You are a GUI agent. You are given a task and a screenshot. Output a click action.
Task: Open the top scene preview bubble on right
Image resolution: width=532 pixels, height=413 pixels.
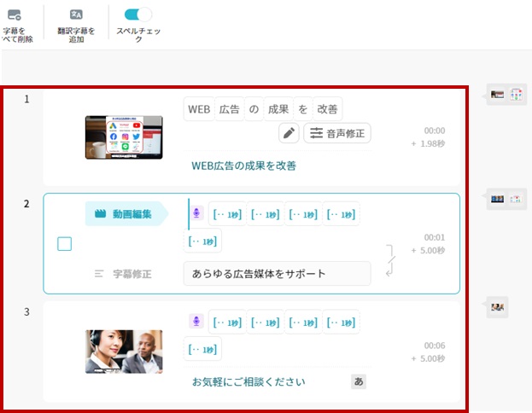point(503,95)
